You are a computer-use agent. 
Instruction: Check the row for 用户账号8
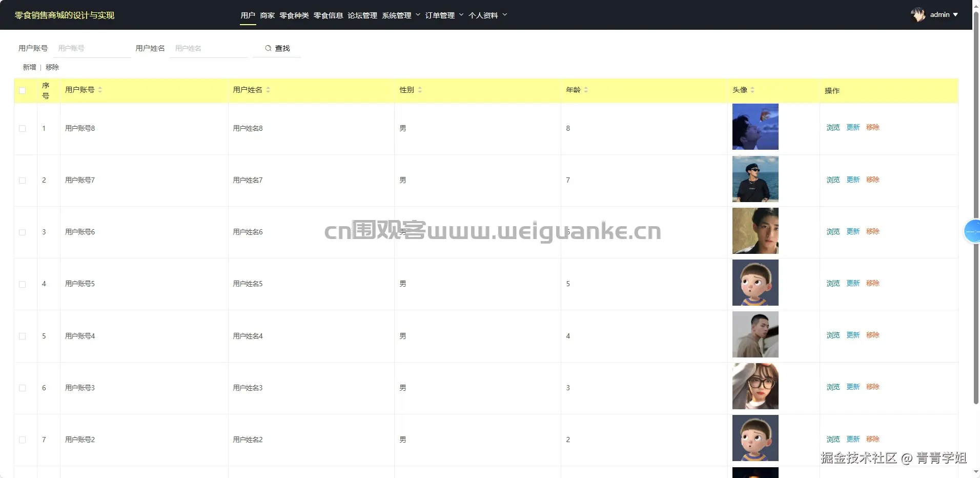pos(22,129)
